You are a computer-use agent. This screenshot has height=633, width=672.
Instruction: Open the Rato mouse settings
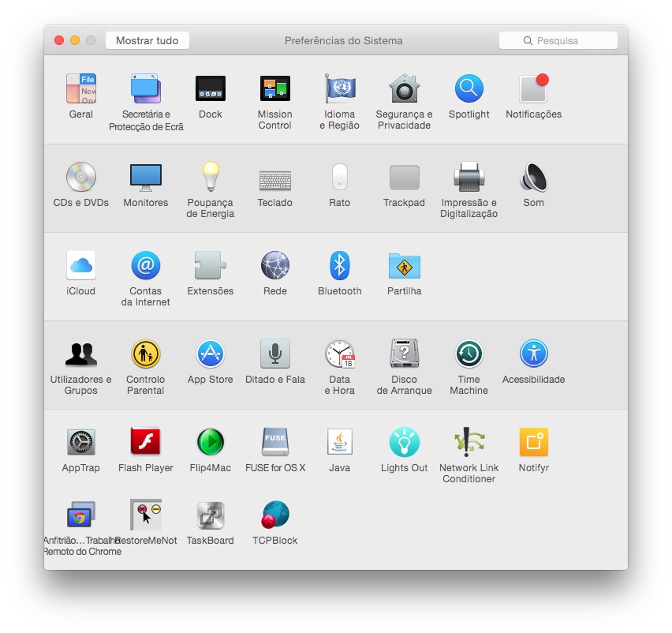tap(340, 177)
